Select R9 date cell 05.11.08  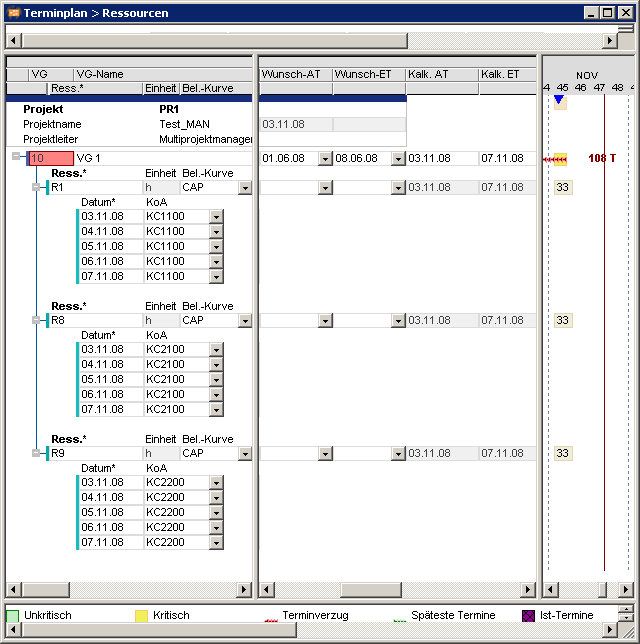111,512
